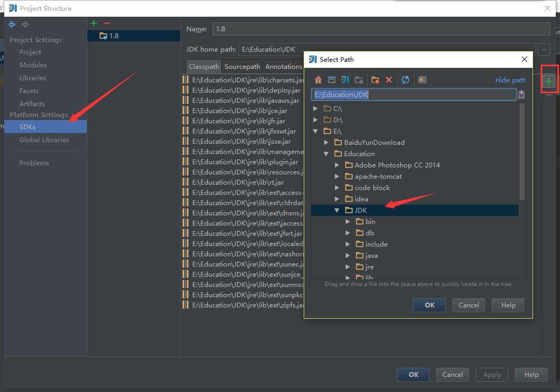This screenshot has width=560, height=392.
Task: Click Cancel in Select Path dialog
Action: [x=468, y=305]
